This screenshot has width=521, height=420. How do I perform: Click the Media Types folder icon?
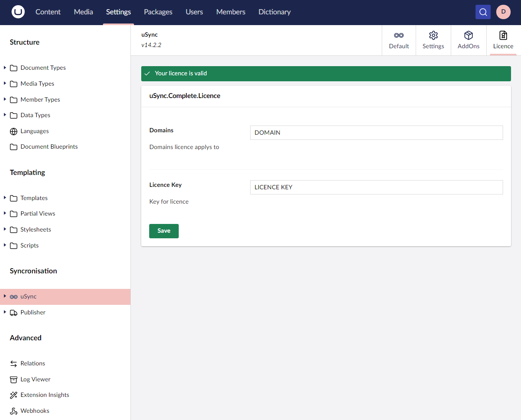click(14, 84)
